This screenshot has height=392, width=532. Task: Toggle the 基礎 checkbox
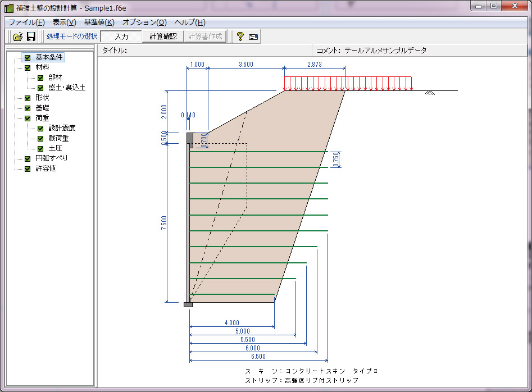28,108
